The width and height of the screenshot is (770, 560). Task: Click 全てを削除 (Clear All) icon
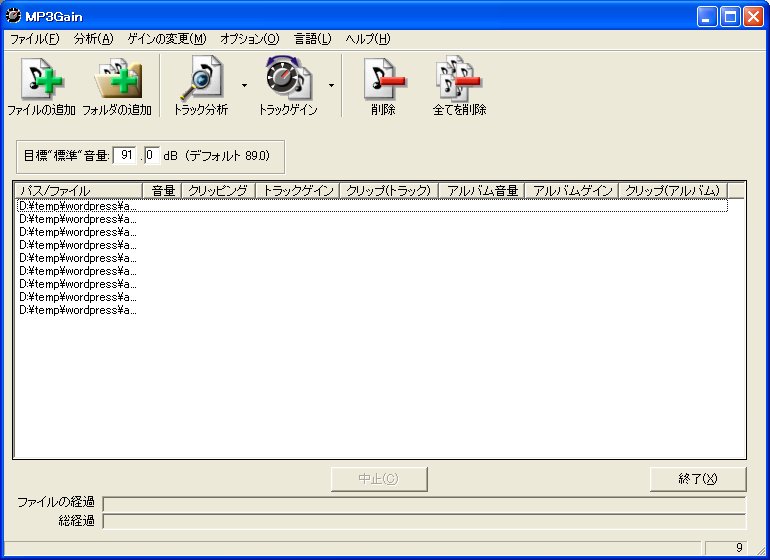click(459, 78)
